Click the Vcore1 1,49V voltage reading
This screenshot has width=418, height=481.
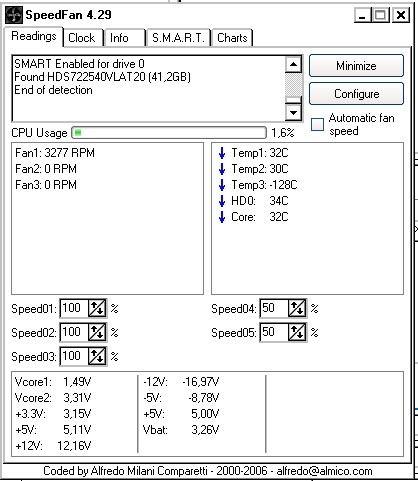(53, 382)
